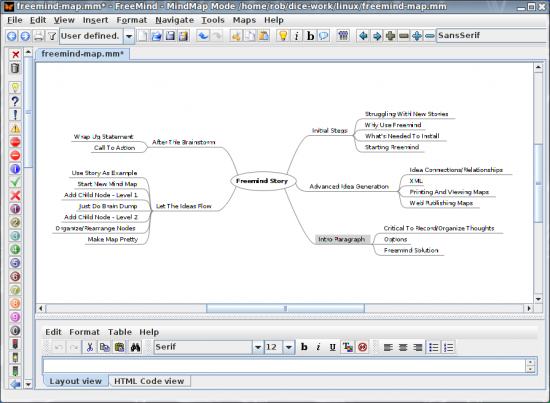550x403 pixels.
Task: Click the vertical scrollbar thumb of map
Action: click(538, 182)
